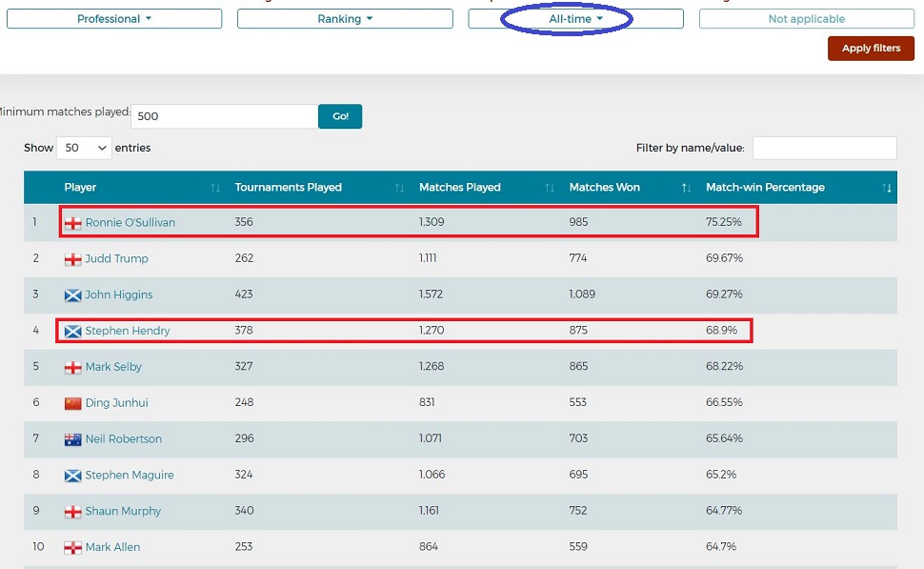Open Ronnie O'Sullivan player link

[x=130, y=223]
